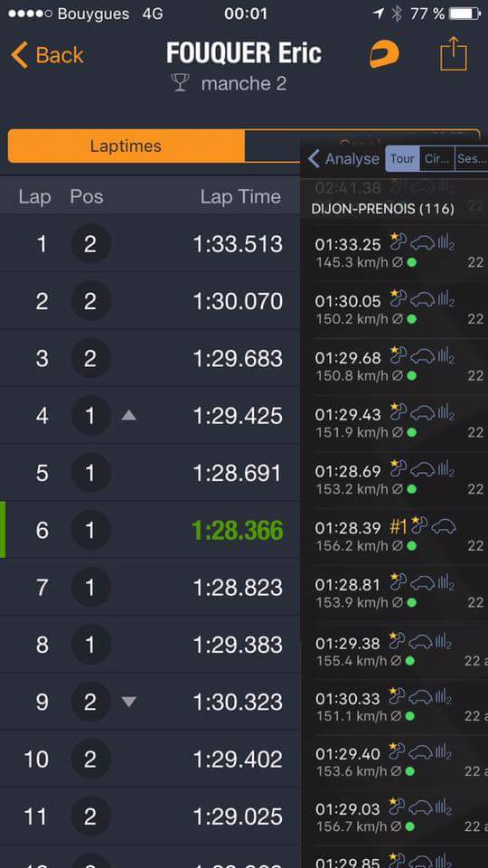This screenshot has height=868, width=488.
Task: Select the Laptimes tab
Action: point(127,146)
